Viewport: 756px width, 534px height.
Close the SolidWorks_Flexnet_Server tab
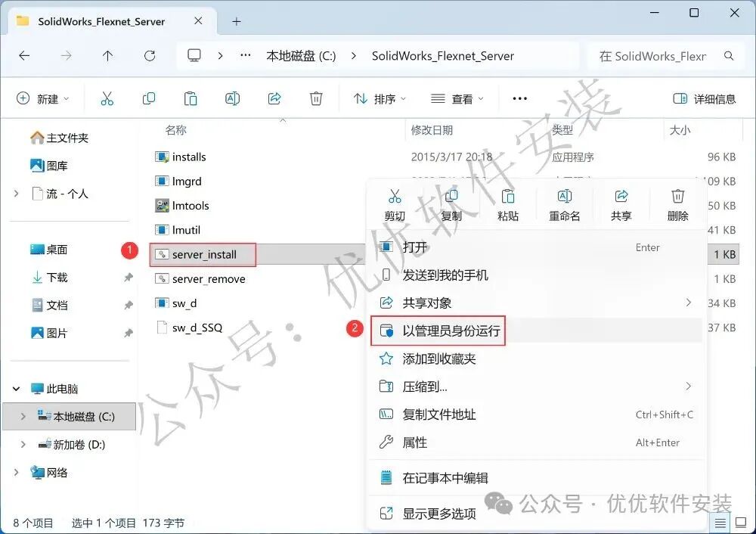coord(198,21)
